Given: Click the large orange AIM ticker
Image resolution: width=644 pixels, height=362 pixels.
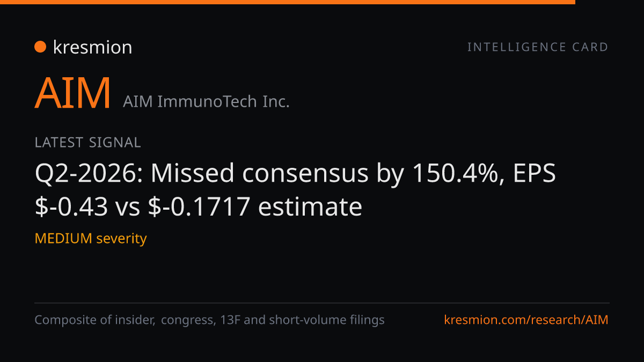Looking at the screenshot, I should tap(73, 93).
